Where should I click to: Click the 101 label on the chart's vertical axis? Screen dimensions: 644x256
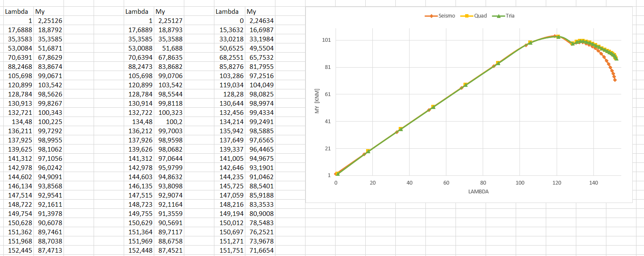326,40
